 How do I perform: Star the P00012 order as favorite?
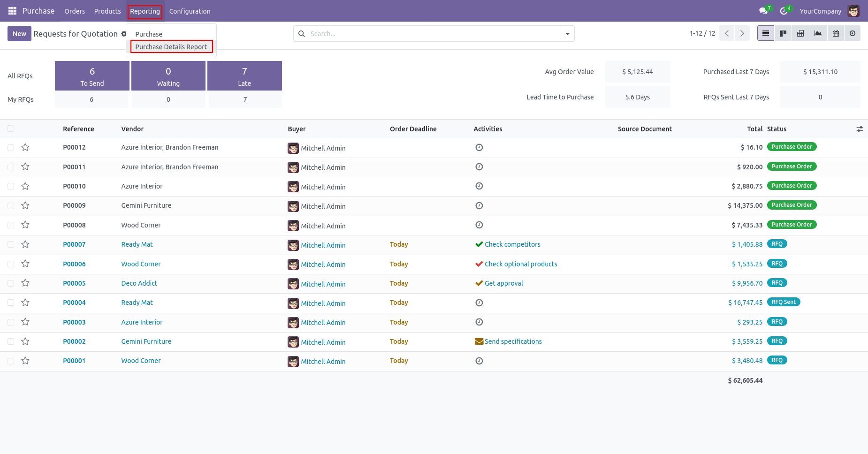click(25, 147)
